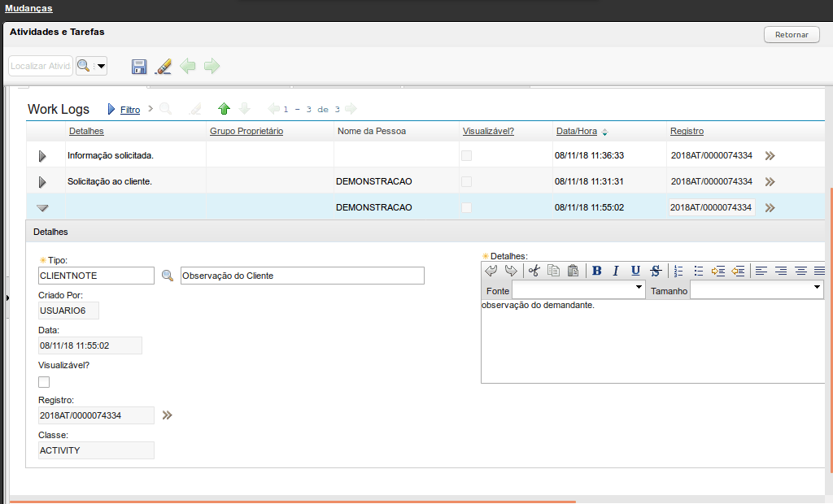This screenshot has width=833, height=504.
Task: Click the orange horizontal scrollbar at bottom
Action: pyautogui.click(x=293, y=502)
